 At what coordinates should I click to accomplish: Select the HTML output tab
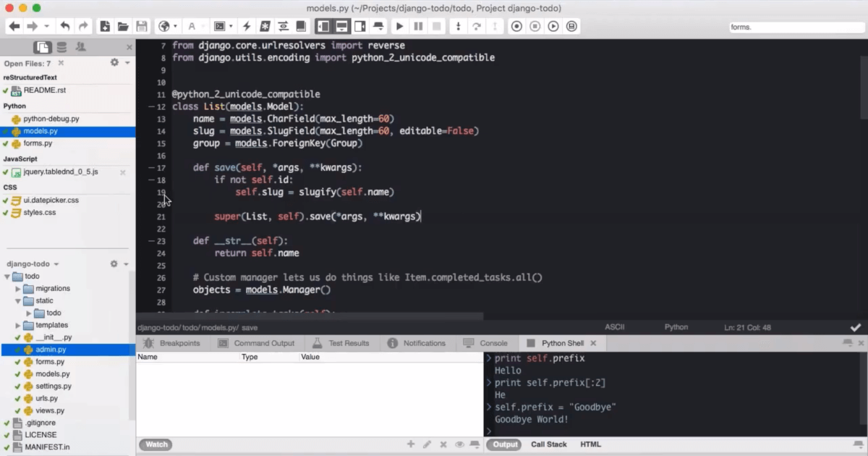point(590,444)
